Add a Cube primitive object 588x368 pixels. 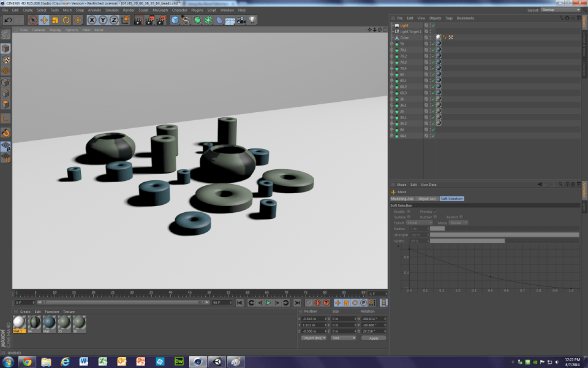pyautogui.click(x=175, y=20)
